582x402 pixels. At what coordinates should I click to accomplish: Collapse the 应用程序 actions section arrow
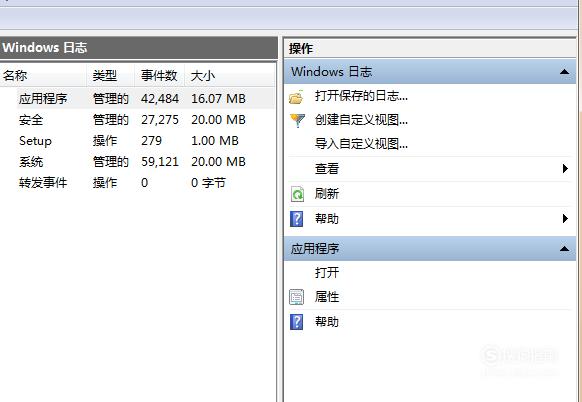[x=564, y=248]
